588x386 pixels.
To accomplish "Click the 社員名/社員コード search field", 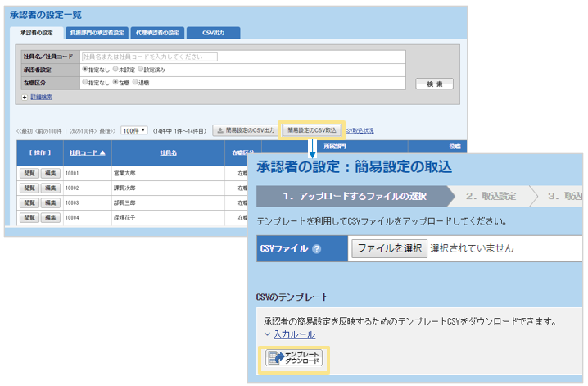I will click(149, 57).
